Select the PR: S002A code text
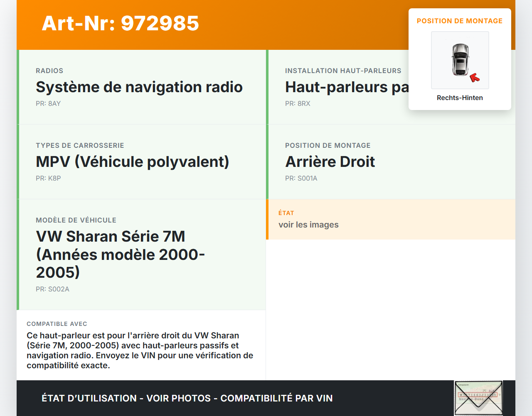Image resolution: width=532 pixels, height=416 pixels. click(52, 289)
